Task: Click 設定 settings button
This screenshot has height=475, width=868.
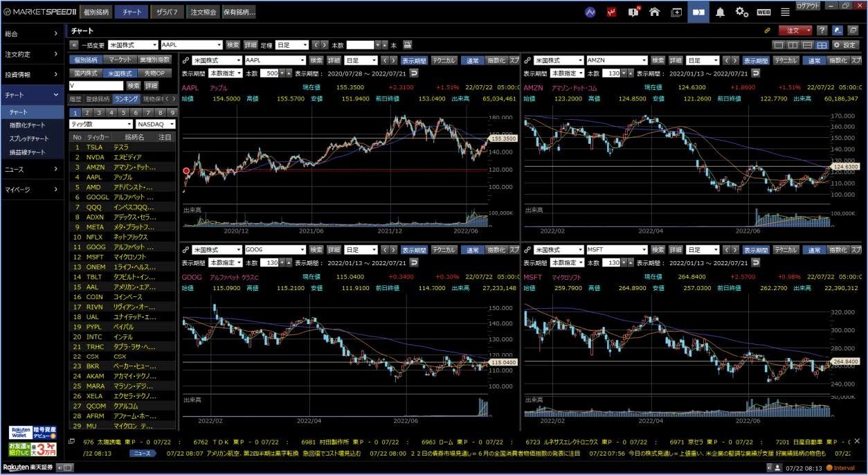Action: (845, 45)
